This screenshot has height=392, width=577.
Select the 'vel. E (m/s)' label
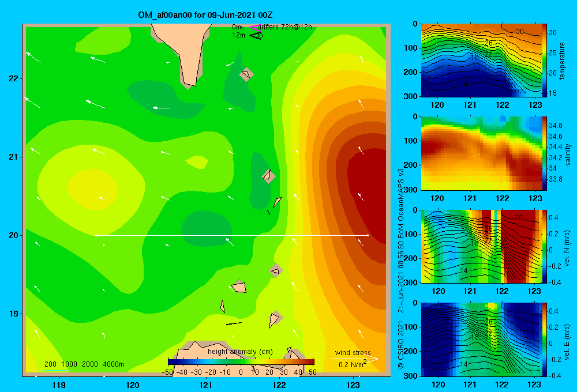click(x=567, y=342)
